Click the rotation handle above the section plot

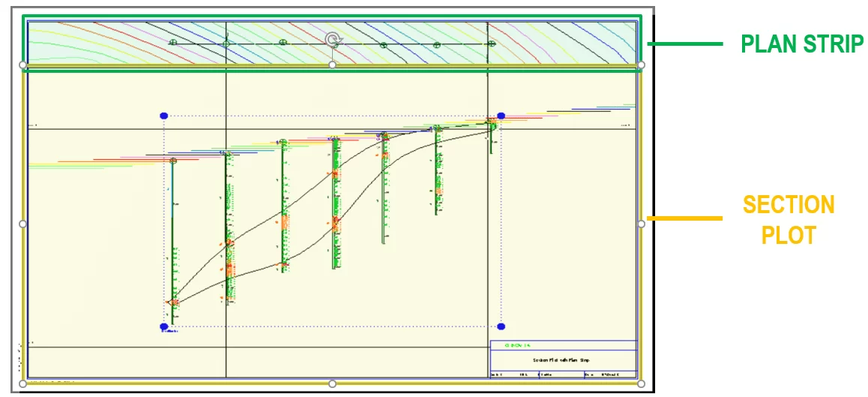[332, 40]
